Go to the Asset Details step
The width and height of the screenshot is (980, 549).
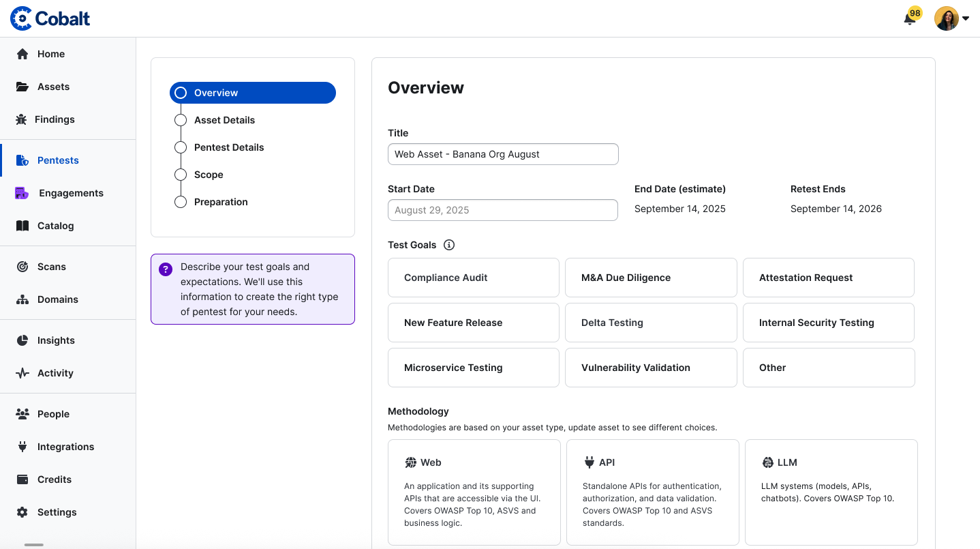tap(224, 120)
